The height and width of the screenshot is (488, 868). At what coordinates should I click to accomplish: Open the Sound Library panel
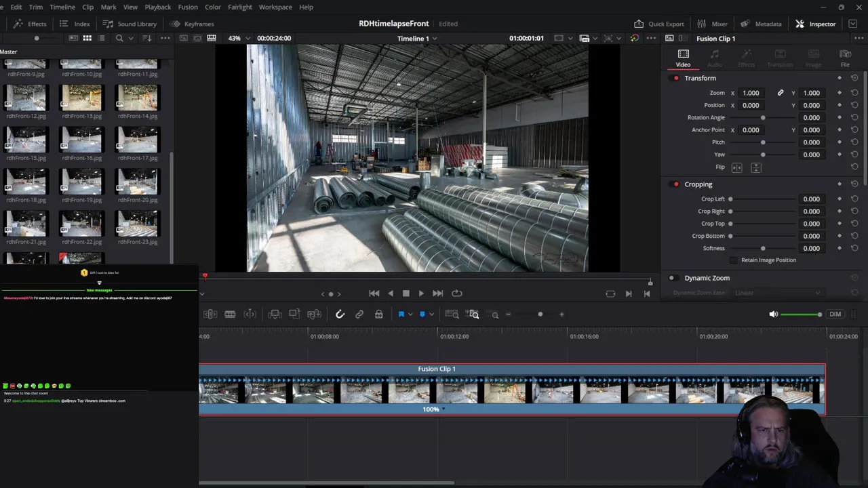pyautogui.click(x=130, y=24)
